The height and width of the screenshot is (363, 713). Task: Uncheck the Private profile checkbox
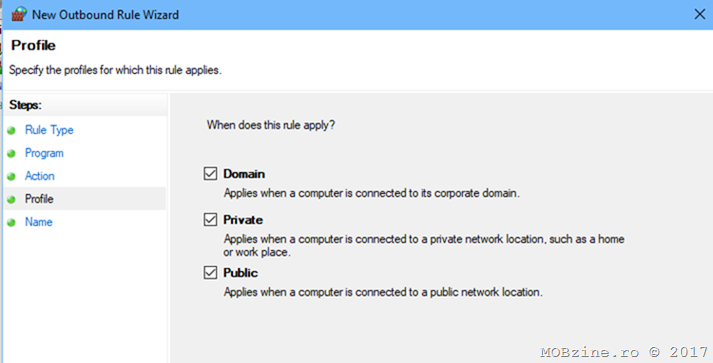[210, 220]
